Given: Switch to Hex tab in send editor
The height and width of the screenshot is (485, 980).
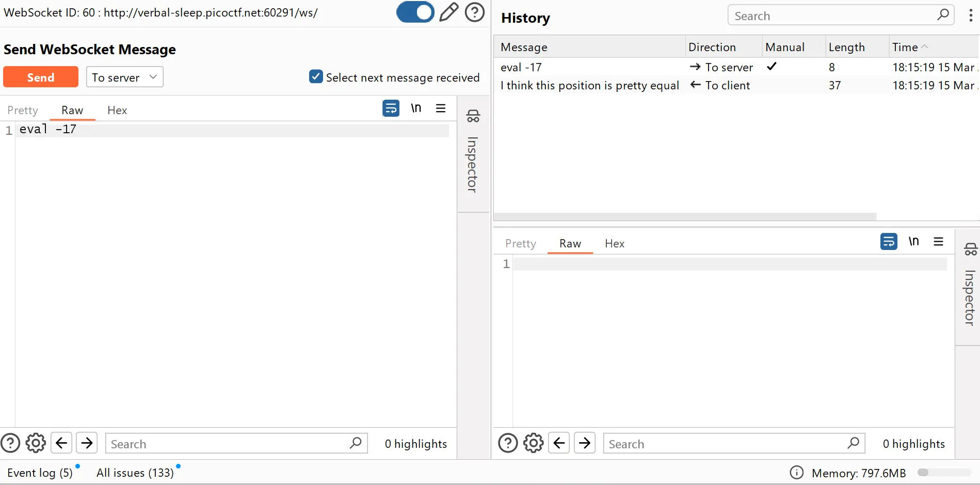Looking at the screenshot, I should 117,111.
